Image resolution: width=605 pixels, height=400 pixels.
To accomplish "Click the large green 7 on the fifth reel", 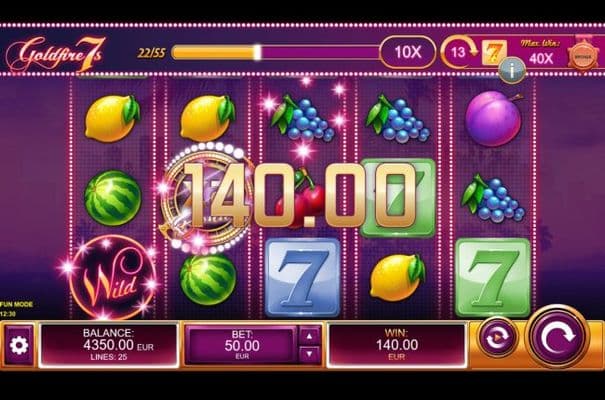I will click(493, 277).
